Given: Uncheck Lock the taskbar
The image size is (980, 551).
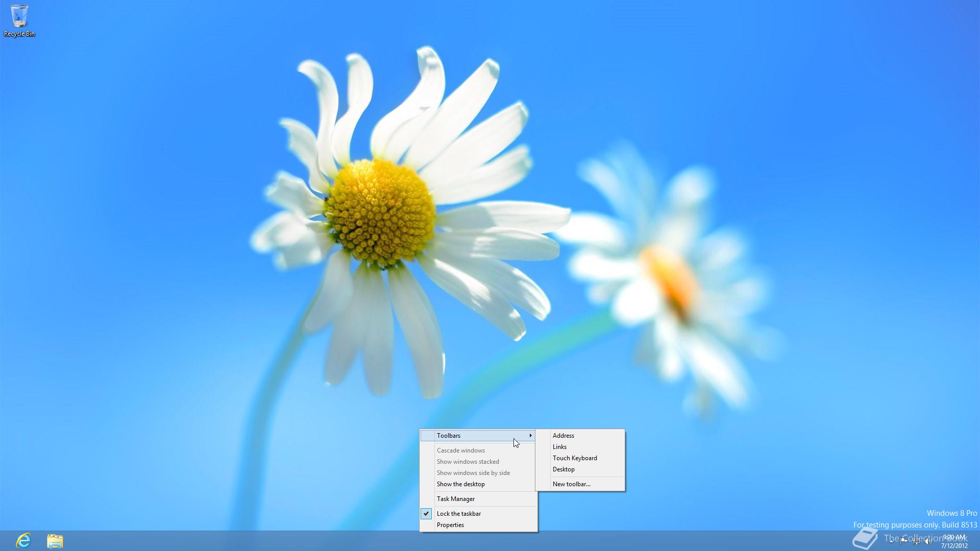Looking at the screenshot, I should (478, 514).
